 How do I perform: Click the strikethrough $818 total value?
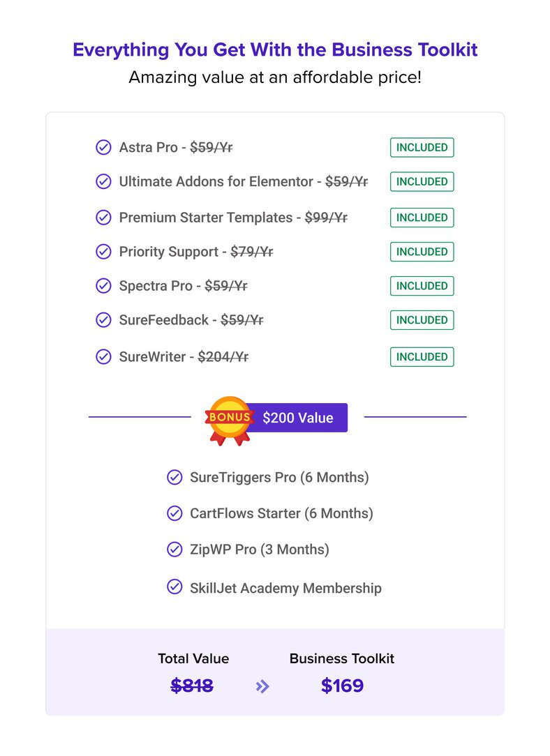(x=192, y=686)
